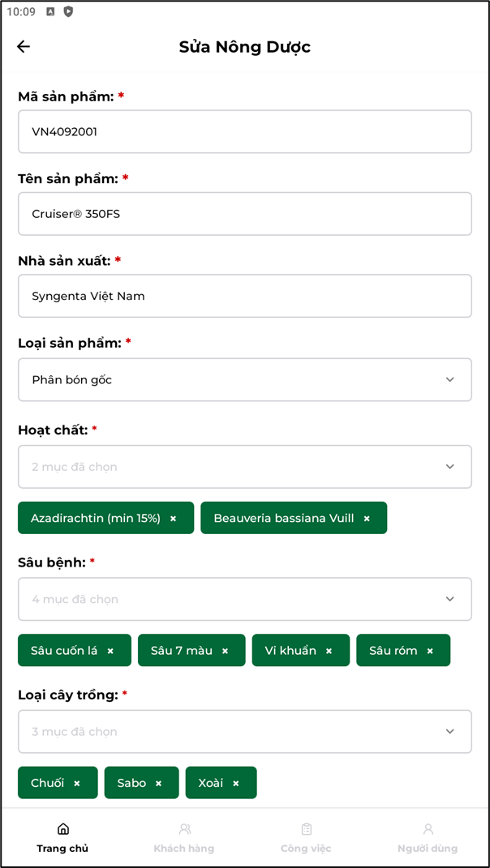This screenshot has width=490, height=868.
Task: Open the Loại cây trồng dropdown
Action: click(245, 731)
